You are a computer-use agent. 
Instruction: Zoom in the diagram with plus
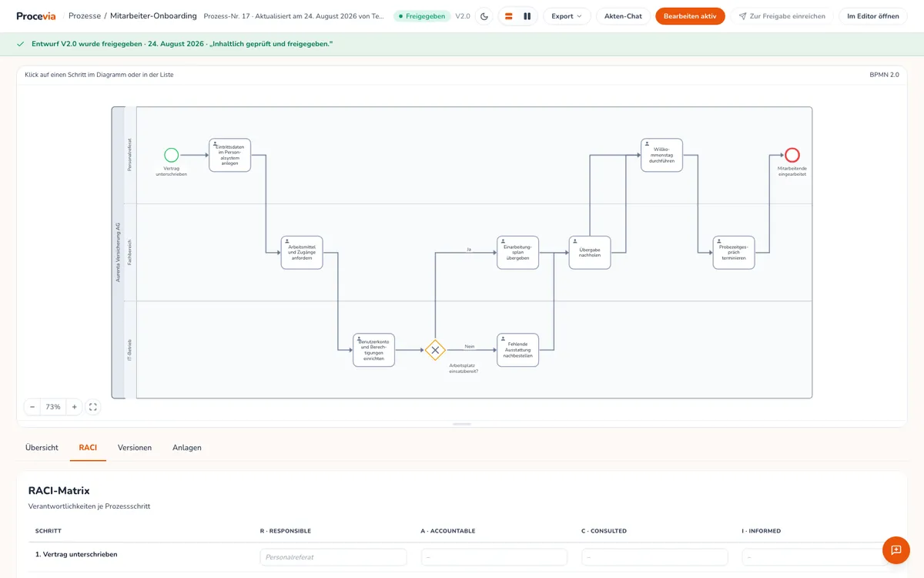pos(74,407)
